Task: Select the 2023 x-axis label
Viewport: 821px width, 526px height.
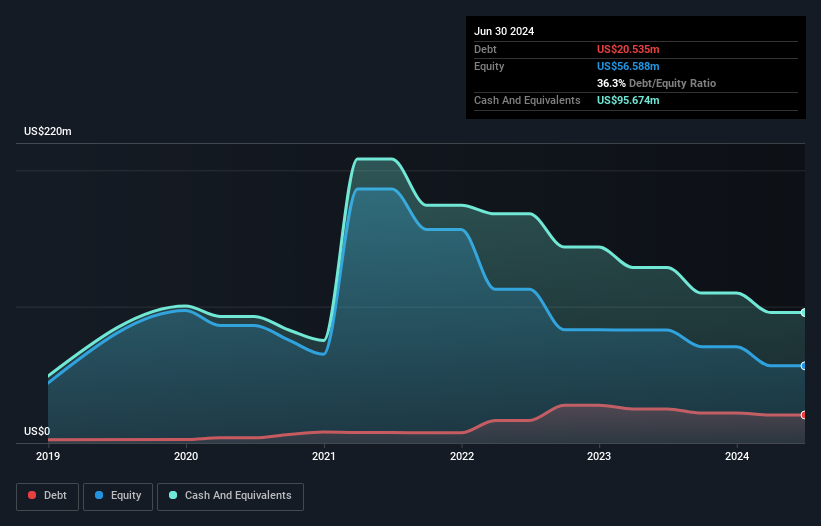Action: click(x=599, y=456)
